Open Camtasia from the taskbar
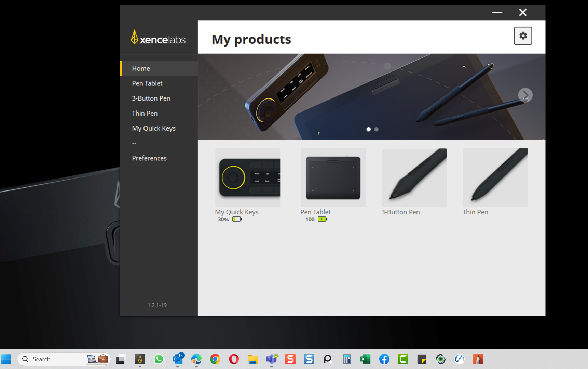 (403, 359)
